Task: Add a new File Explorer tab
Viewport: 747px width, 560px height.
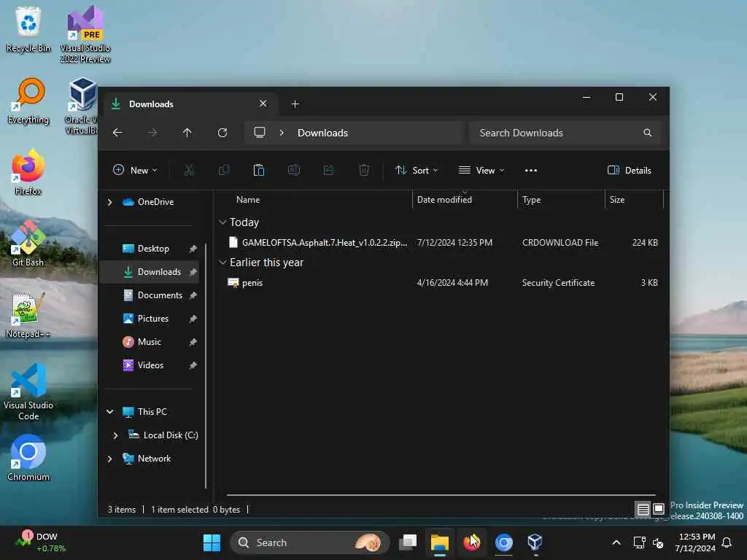Action: (x=295, y=104)
